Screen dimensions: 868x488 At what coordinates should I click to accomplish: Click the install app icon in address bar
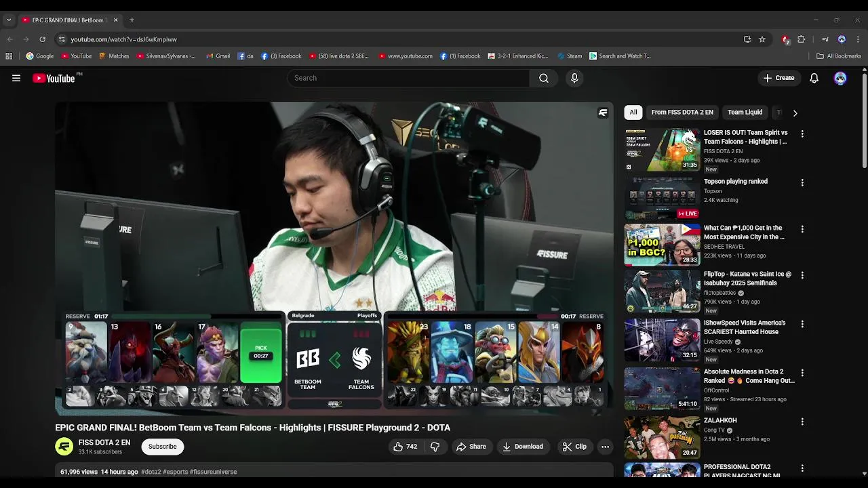point(747,39)
